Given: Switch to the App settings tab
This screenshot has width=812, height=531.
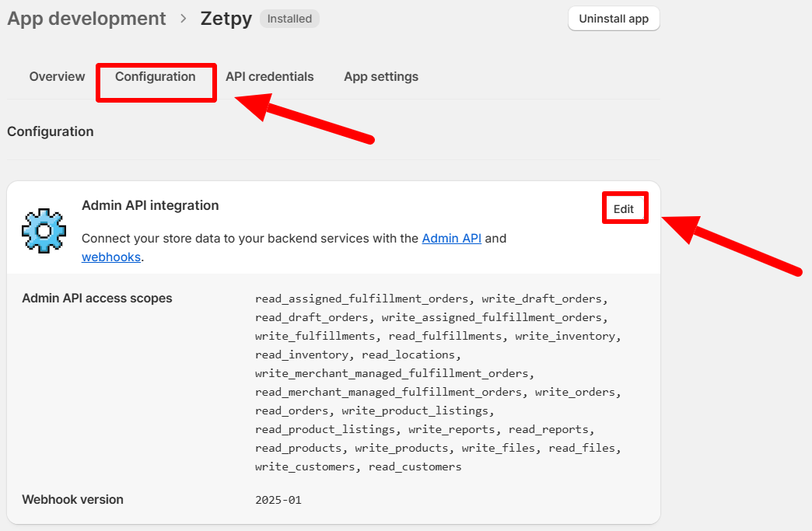Looking at the screenshot, I should [x=381, y=77].
